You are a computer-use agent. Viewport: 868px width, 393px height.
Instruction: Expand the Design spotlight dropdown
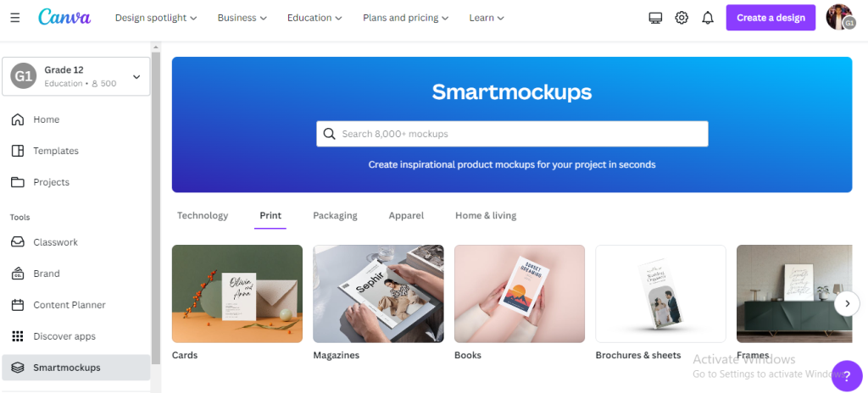click(x=156, y=18)
